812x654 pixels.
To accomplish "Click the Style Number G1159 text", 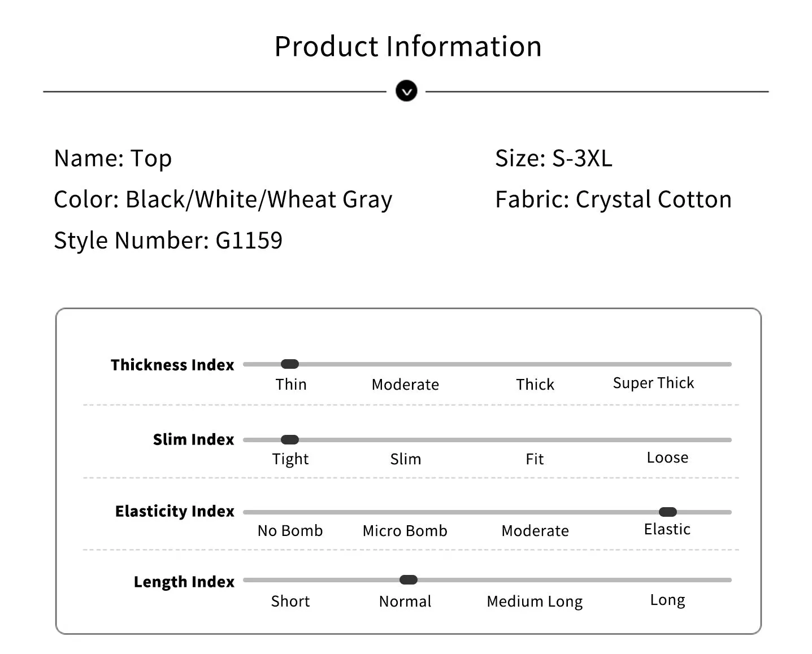I will coord(168,241).
